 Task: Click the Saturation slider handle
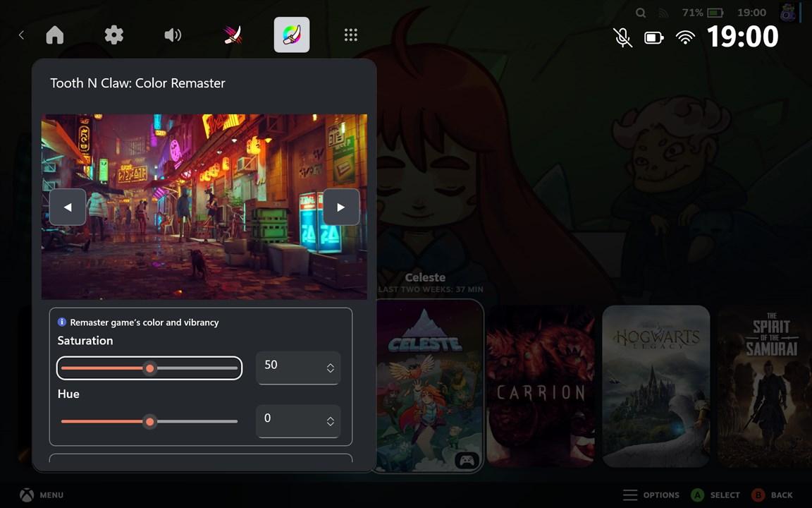pyautogui.click(x=149, y=368)
